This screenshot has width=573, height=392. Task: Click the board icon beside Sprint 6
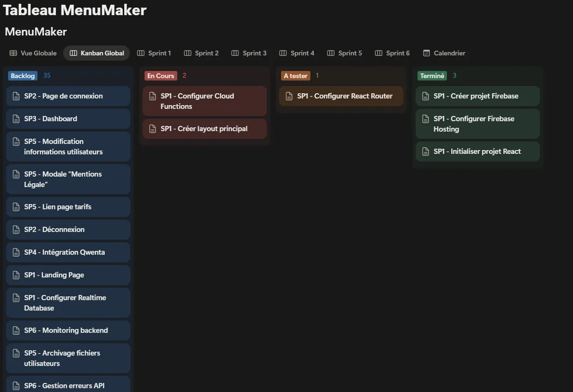379,53
